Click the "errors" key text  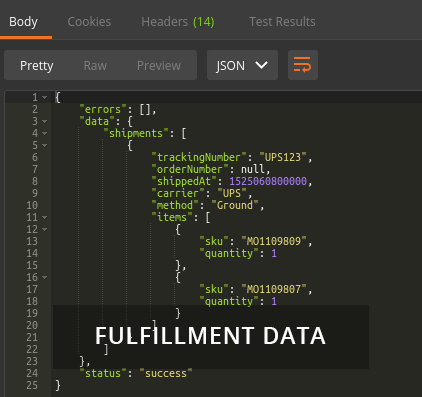tap(103, 109)
